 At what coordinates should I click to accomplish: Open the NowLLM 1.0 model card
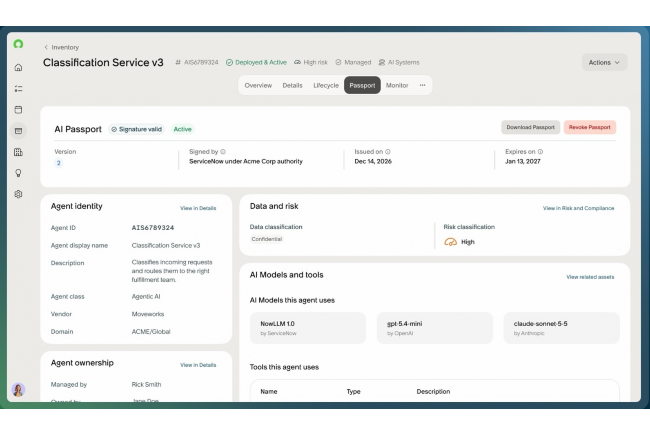[x=308, y=328]
